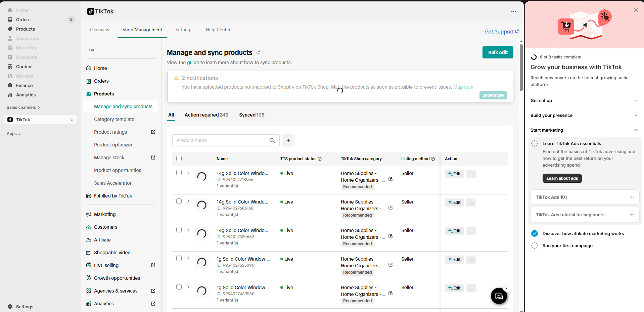Open more actions for product ID 9934027686168
Image resolution: width=644 pixels, height=312 pixels.
[x=471, y=203]
